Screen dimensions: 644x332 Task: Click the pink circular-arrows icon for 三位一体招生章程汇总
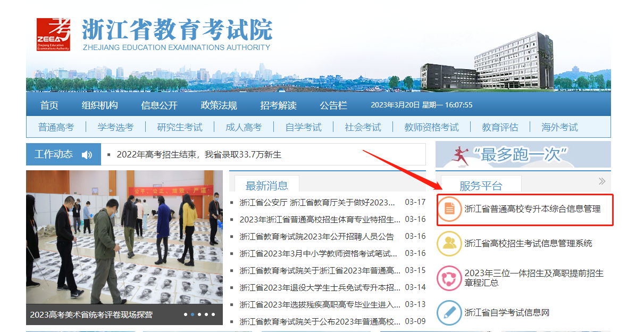[449, 278]
